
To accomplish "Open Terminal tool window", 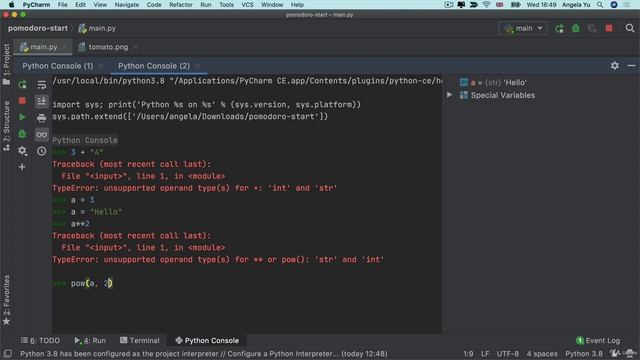I will (x=140, y=340).
